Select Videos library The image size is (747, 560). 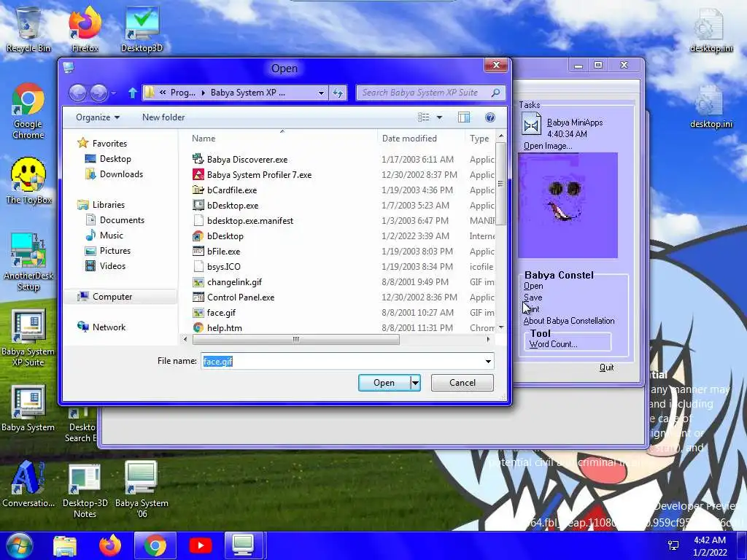112,265
